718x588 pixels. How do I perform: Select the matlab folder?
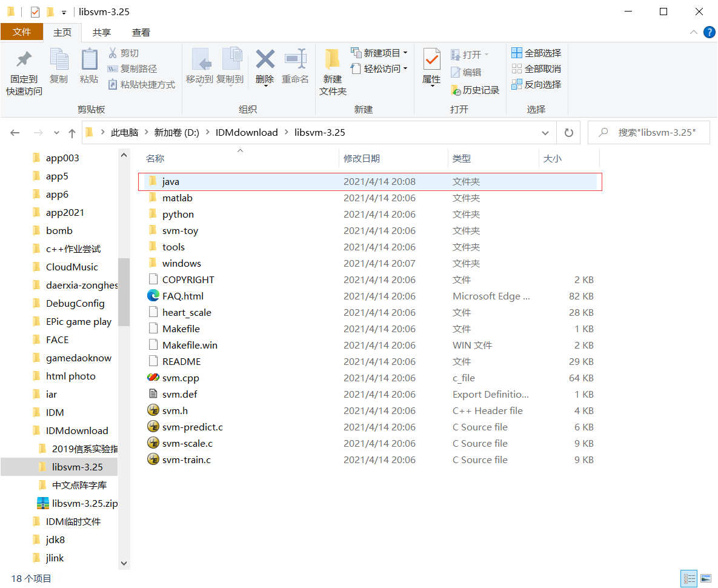[177, 198]
